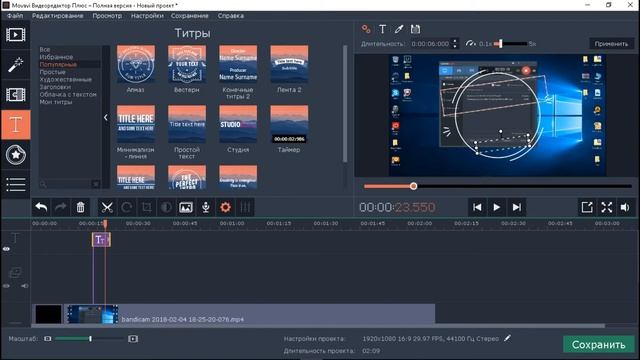Image resolution: width=640 pixels, height=360 pixels.
Task: Click the duration time input field
Action: click(x=430, y=44)
